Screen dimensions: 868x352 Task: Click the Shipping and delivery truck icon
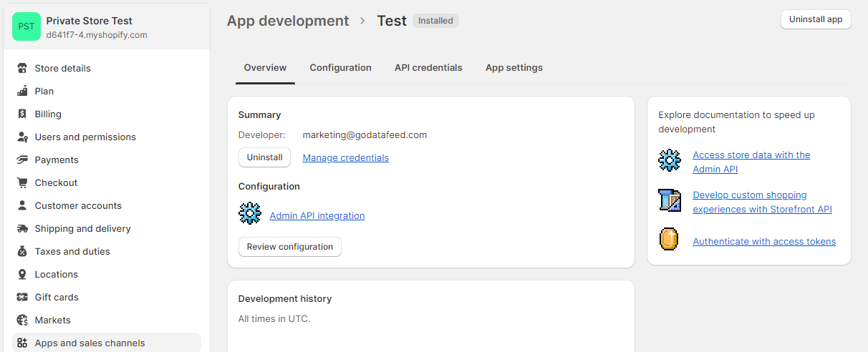[x=22, y=229]
